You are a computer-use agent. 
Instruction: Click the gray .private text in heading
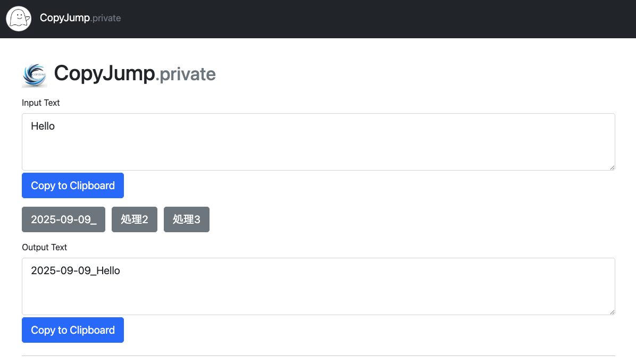pos(186,74)
